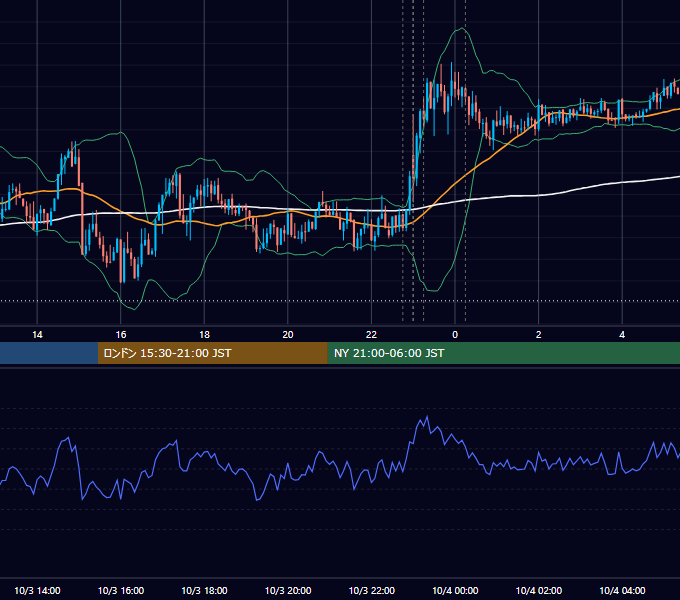Viewport: 680px width, 600px height.
Task: Click the 10/4 00:00 label on indicator axis
Action: [455, 590]
